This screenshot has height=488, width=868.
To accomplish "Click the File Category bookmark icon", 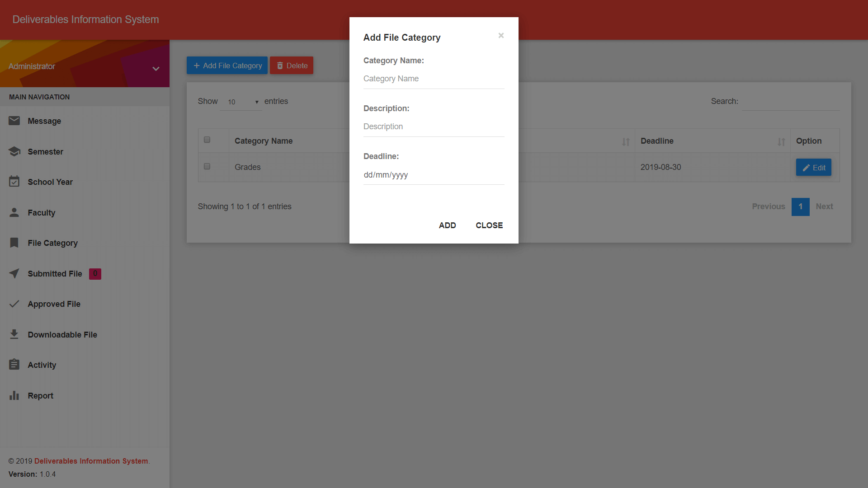I will tap(14, 243).
